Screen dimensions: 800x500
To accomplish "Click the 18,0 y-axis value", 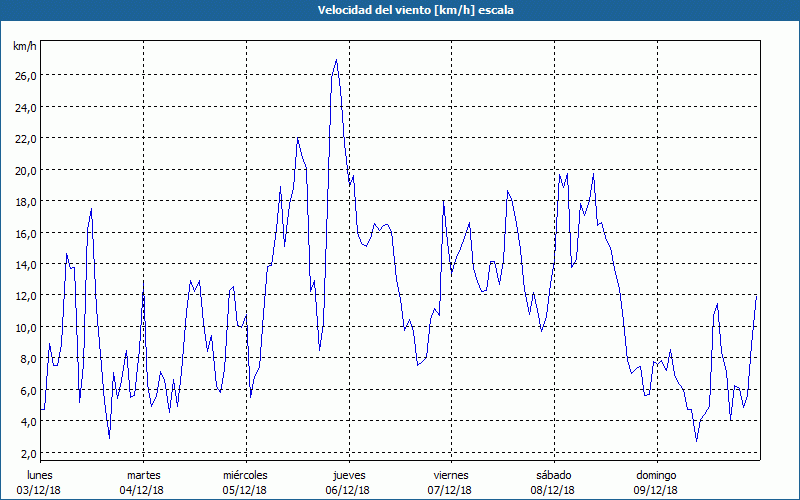I will (25, 202).
